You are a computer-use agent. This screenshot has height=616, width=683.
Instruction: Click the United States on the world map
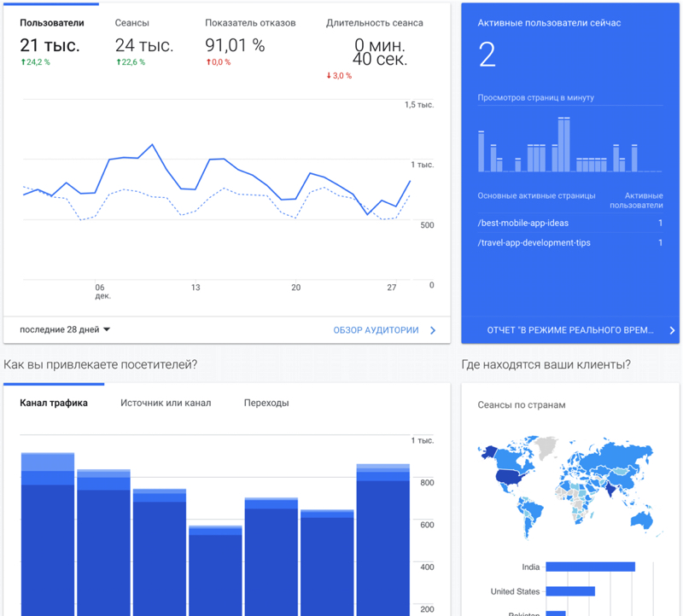(511, 479)
